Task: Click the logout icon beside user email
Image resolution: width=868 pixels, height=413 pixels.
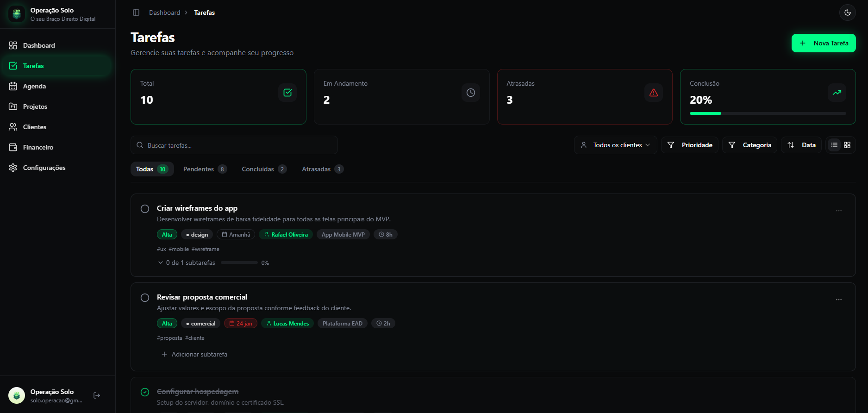Action: coord(97,395)
